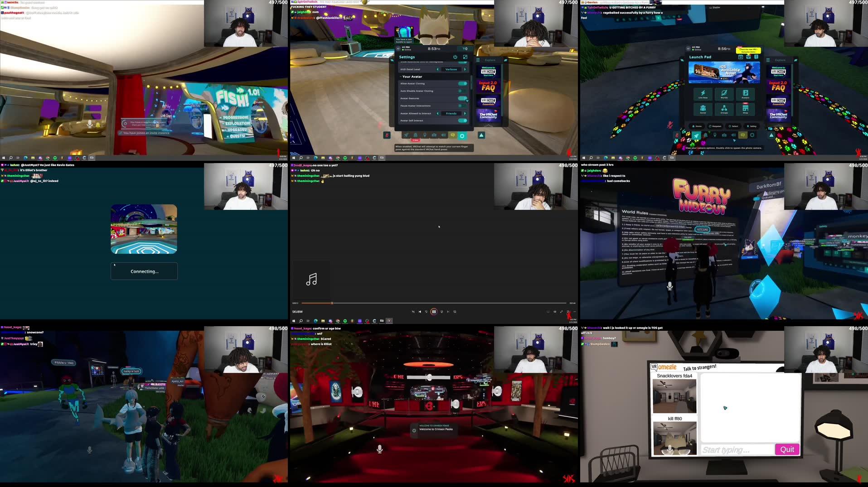Image resolution: width=868 pixels, height=487 pixels.
Task: Change Avatar Allowed to Interact setting
Action: (x=465, y=113)
